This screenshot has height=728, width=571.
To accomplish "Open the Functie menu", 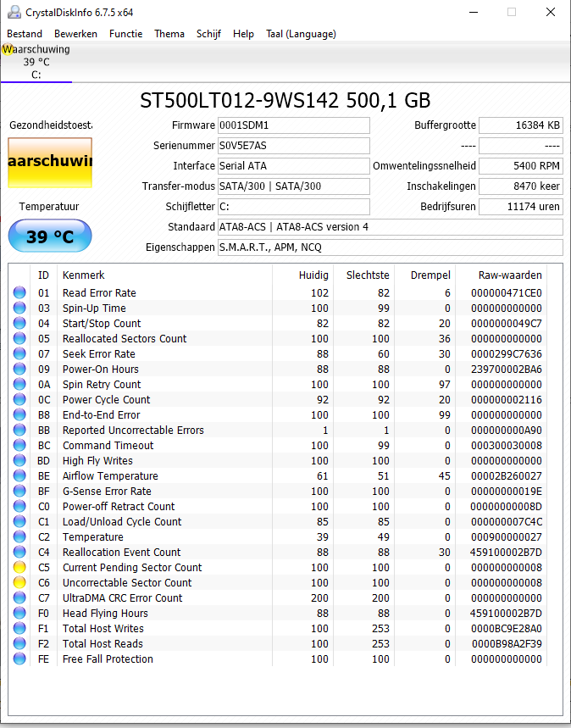I will click(125, 34).
